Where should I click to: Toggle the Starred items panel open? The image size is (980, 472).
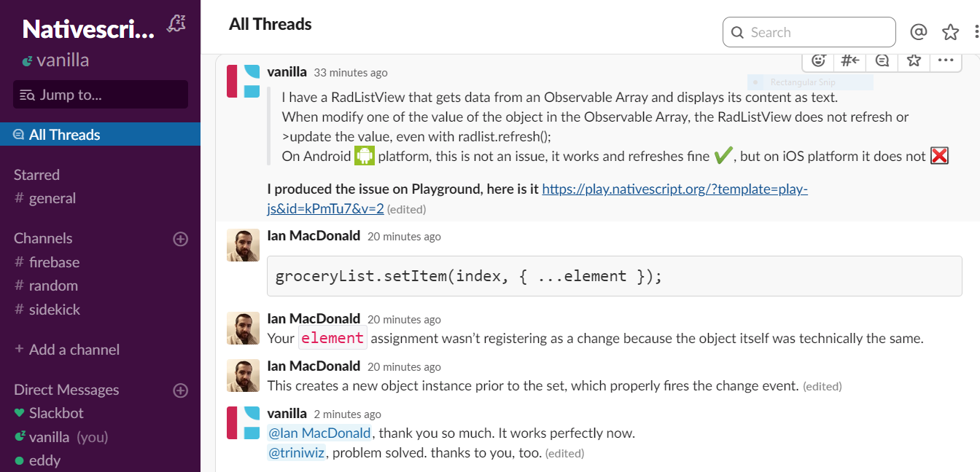pyautogui.click(x=36, y=174)
